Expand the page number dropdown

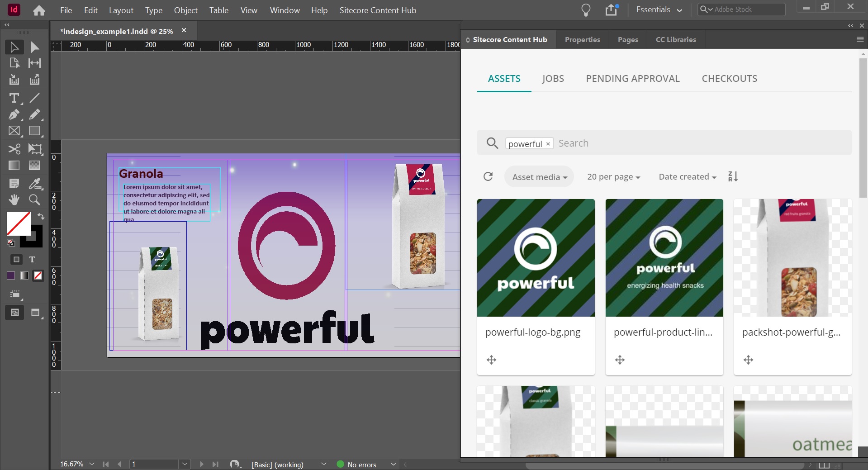tap(185, 464)
